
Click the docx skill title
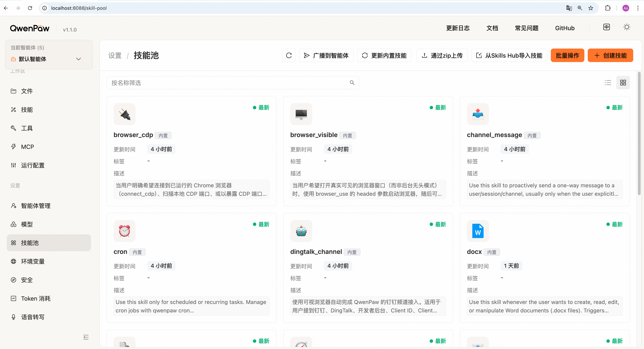(474, 252)
